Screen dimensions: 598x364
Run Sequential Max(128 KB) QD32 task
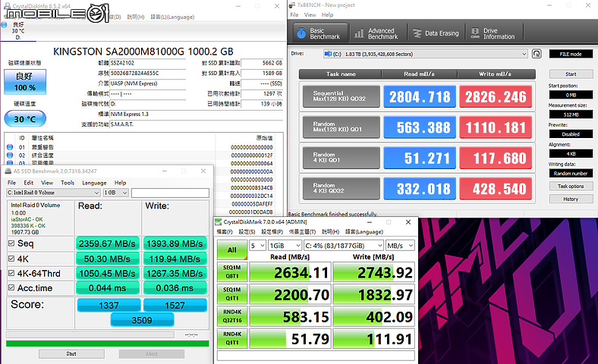[x=341, y=96]
